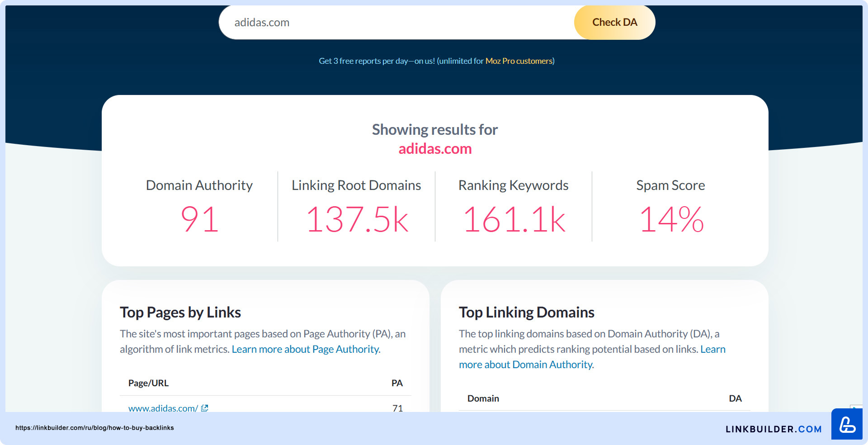This screenshot has width=868, height=445.
Task: Select the Linking Root Domains value 137.5k
Action: tap(357, 219)
